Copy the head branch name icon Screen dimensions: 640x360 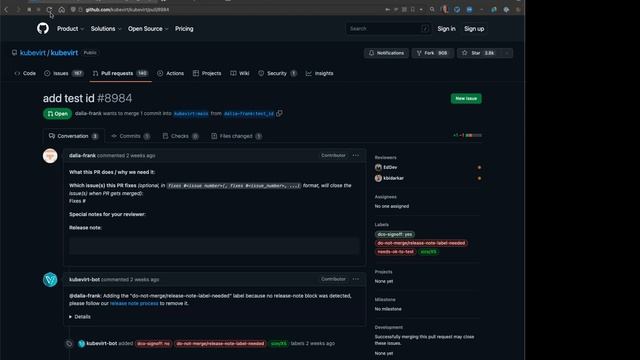pos(279,113)
